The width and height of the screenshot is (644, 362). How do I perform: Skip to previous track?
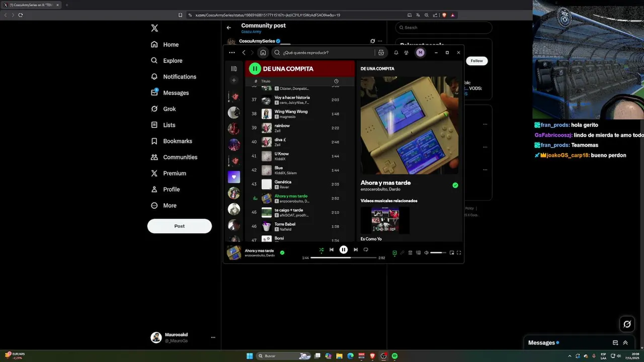[x=332, y=249]
